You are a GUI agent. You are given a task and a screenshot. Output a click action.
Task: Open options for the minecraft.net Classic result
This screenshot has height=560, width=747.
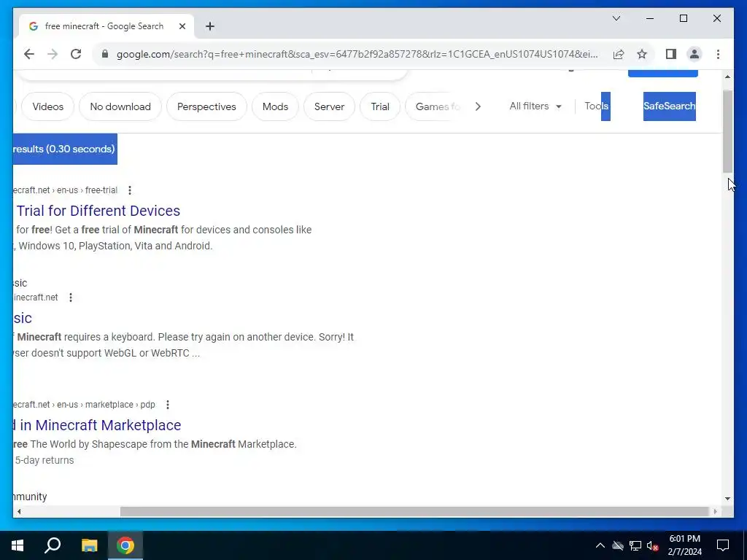click(x=71, y=297)
